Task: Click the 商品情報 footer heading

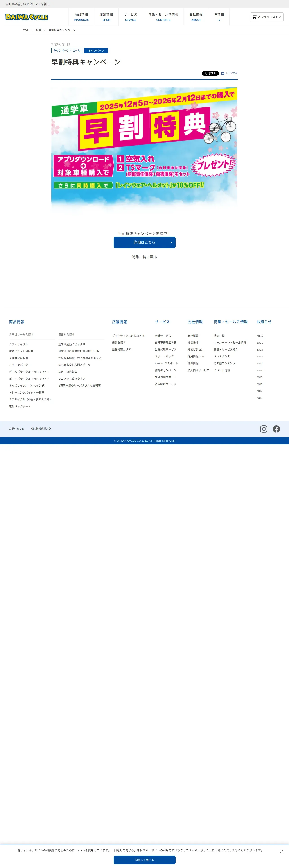Action: [x=16, y=322]
